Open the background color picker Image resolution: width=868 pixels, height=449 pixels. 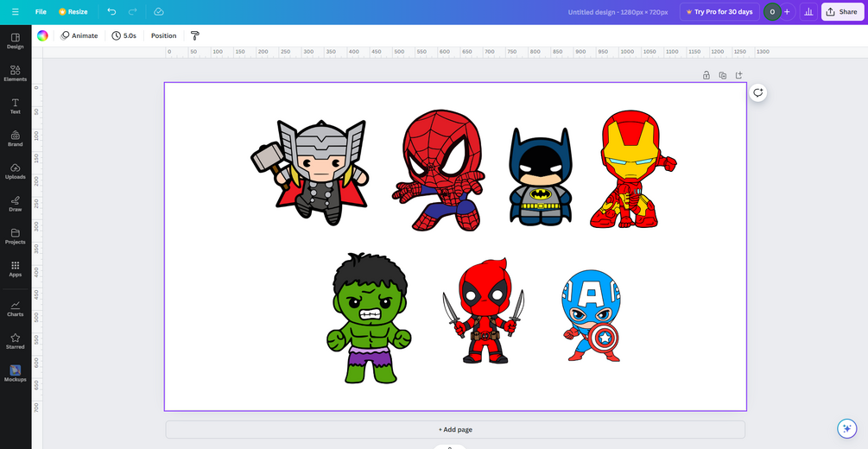click(x=42, y=35)
